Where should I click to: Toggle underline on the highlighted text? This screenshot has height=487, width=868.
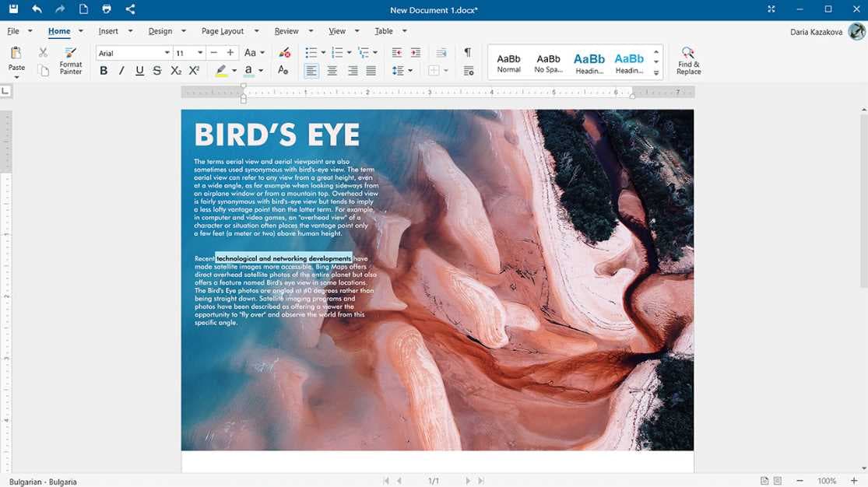tap(139, 70)
